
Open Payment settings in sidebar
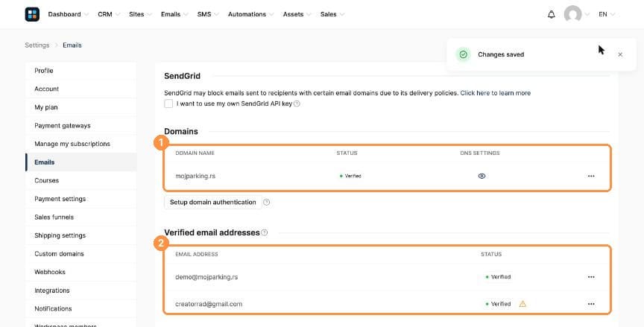point(81,199)
